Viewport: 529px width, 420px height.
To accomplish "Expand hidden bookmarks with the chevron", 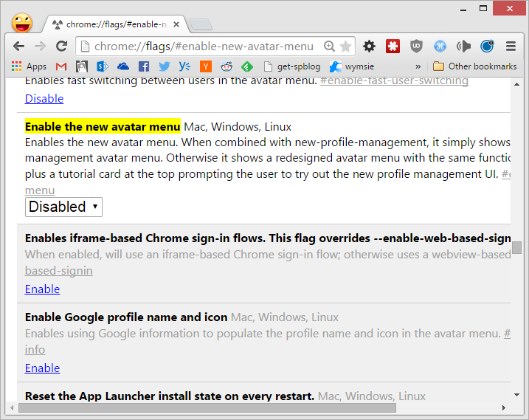I will tap(418, 66).
